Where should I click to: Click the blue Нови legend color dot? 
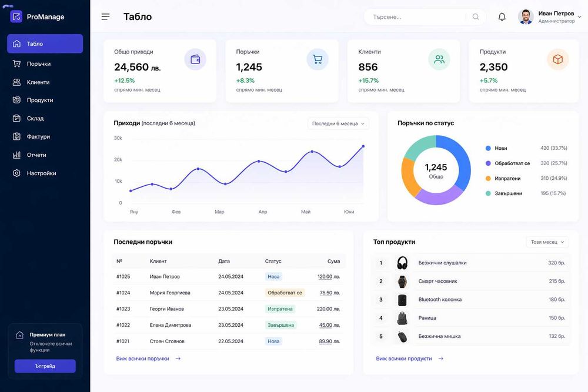[x=488, y=148]
